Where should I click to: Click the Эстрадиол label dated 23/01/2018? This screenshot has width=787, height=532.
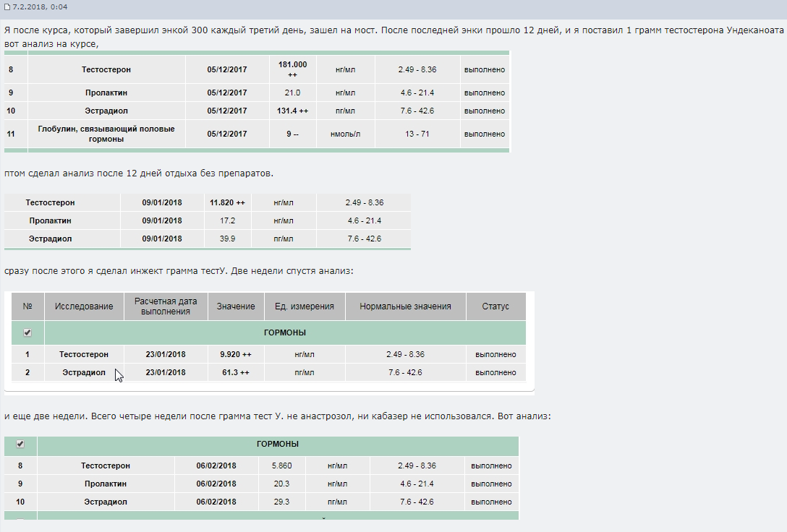[x=84, y=373]
